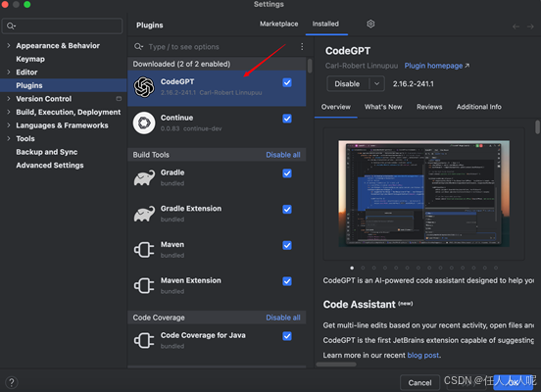Image resolution: width=541 pixels, height=392 pixels.
Task: Expand Languages & Frameworks node
Action: [9, 125]
